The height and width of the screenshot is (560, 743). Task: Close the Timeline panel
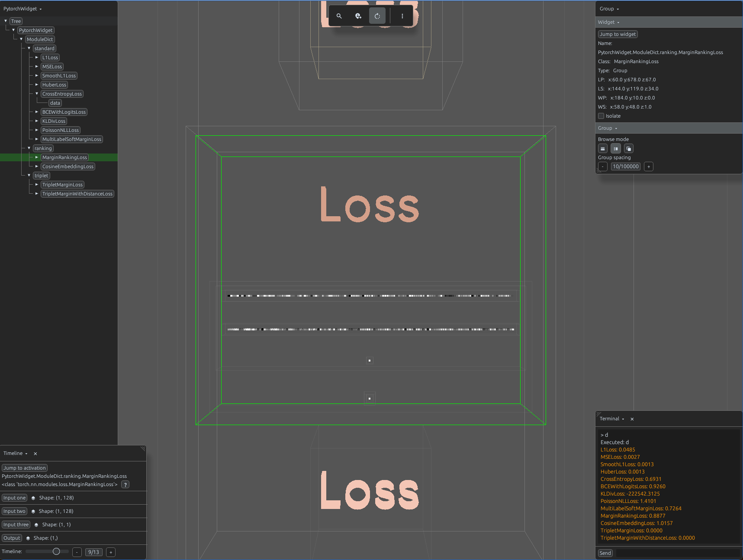coord(35,454)
